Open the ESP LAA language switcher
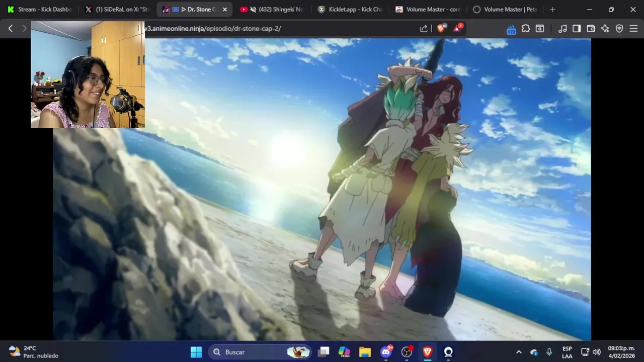 (x=567, y=352)
